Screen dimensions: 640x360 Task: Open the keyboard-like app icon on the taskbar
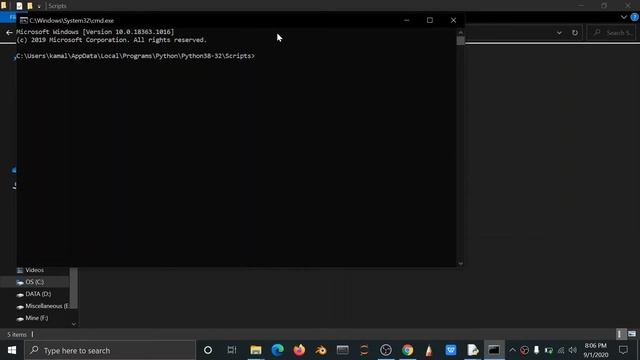tap(342, 350)
